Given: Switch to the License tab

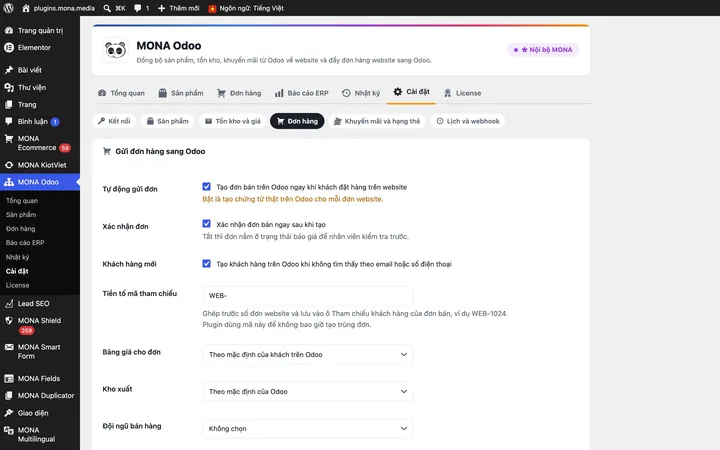Looking at the screenshot, I should pos(462,93).
